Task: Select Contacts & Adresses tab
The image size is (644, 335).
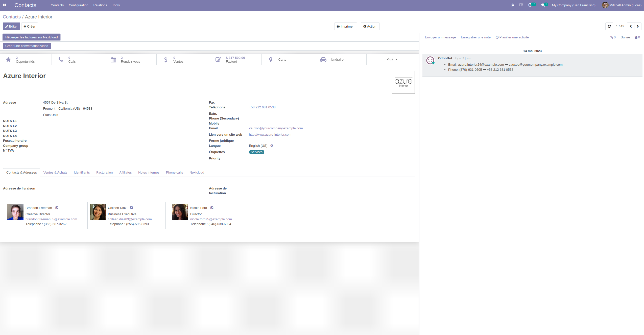Action: [x=21, y=173]
